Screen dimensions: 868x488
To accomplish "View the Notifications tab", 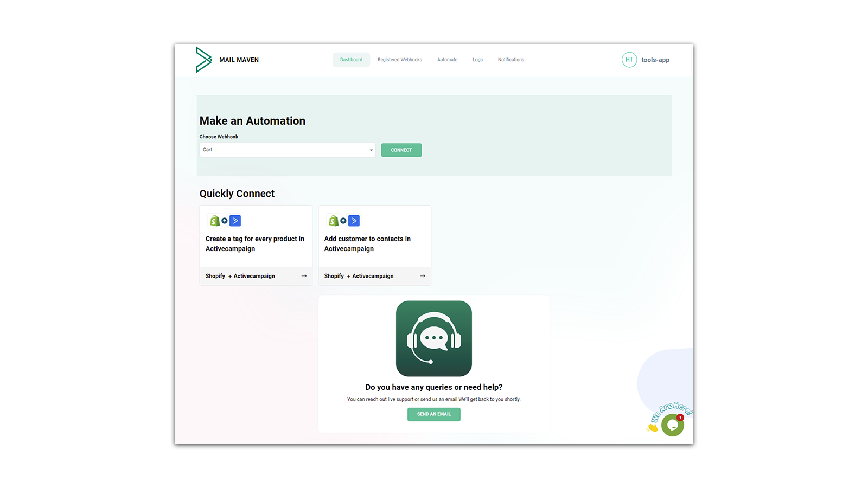I will pos(511,60).
